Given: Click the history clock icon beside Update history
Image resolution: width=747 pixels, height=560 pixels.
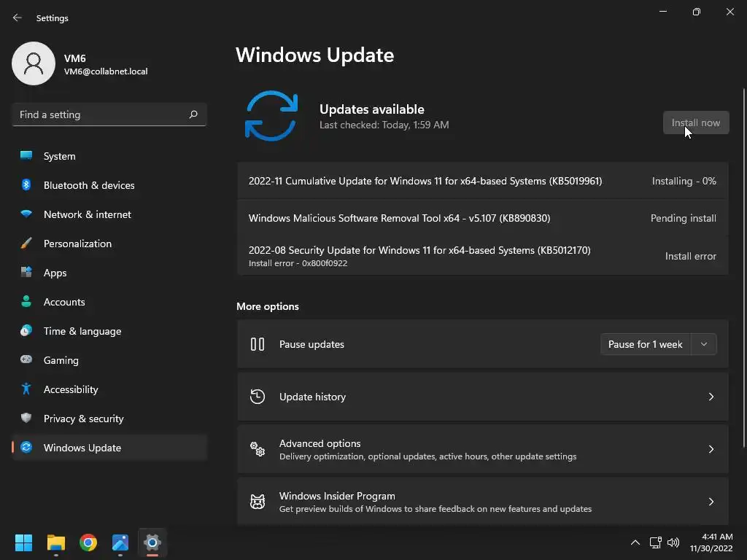Looking at the screenshot, I should [x=258, y=396].
